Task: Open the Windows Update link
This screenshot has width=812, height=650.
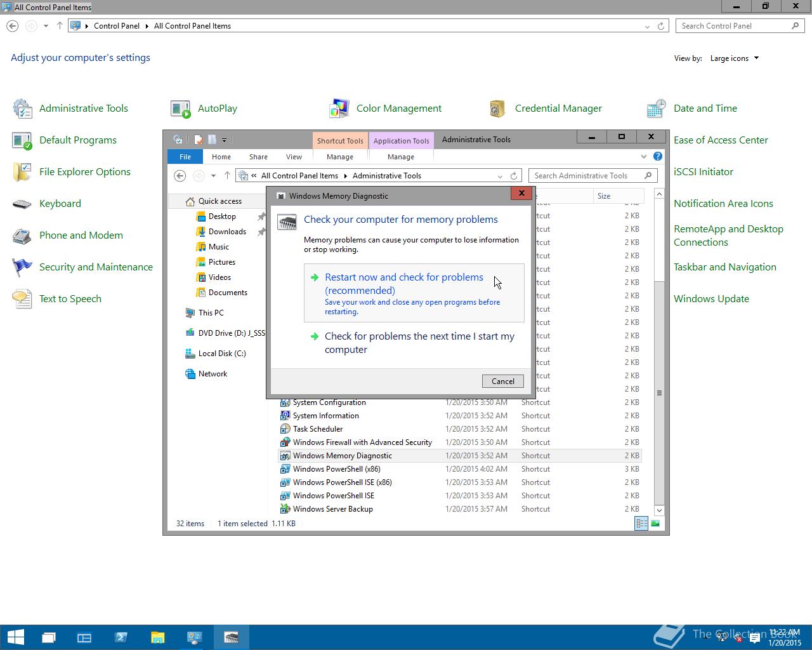Action: [711, 299]
